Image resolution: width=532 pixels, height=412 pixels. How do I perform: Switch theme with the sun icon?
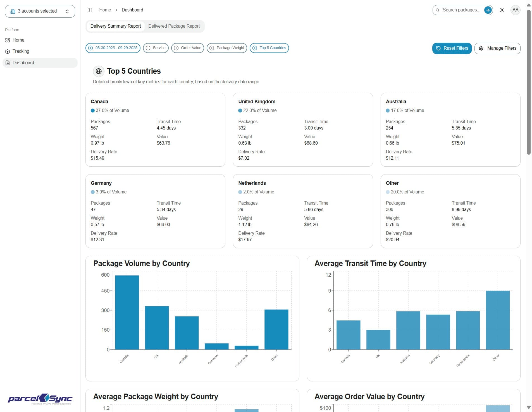click(502, 10)
